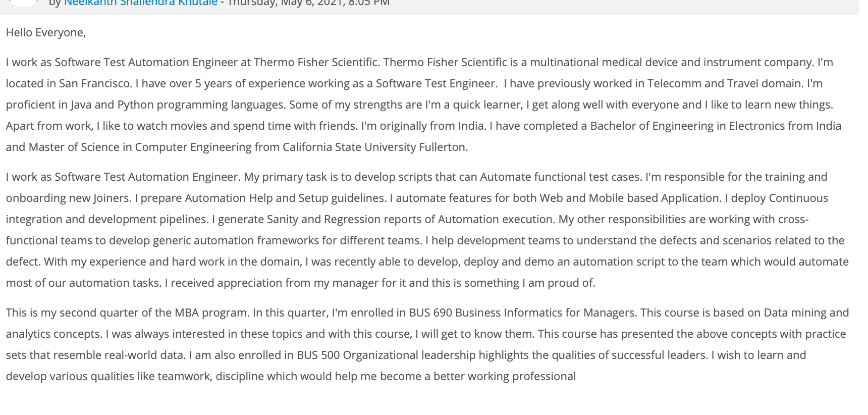This screenshot has height=415, width=868.
Task: Click 'BUS 500 Organizational leadership' text
Action: tap(386, 355)
